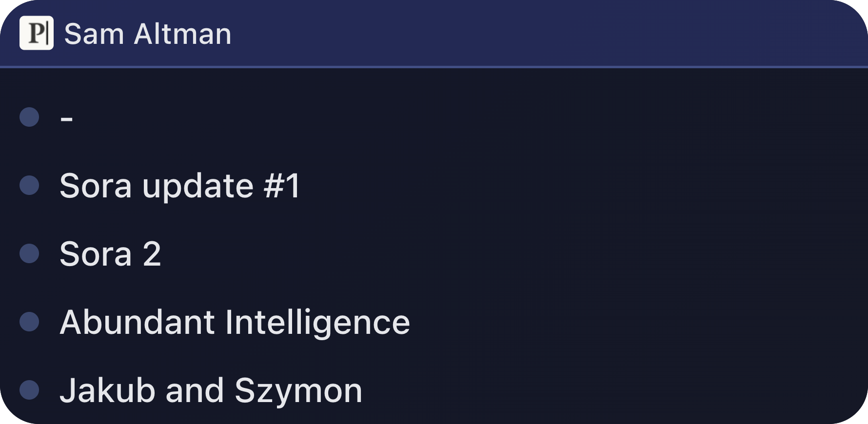
Task: Open the Sam Altman feed title
Action: [x=148, y=34]
